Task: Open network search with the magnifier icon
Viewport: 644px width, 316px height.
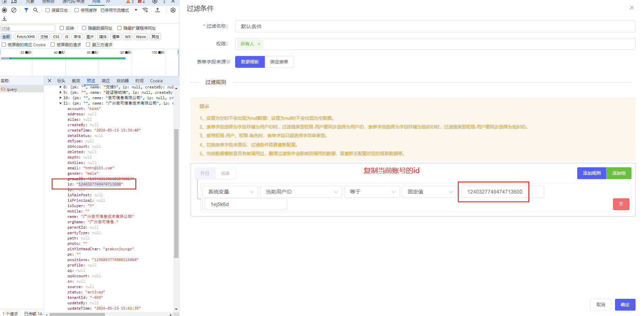Action: (x=35, y=10)
